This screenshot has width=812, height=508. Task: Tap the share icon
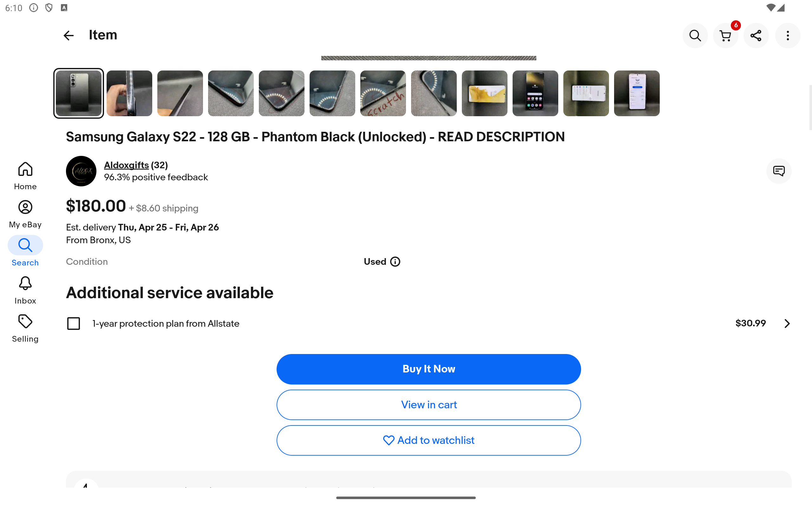(x=756, y=35)
